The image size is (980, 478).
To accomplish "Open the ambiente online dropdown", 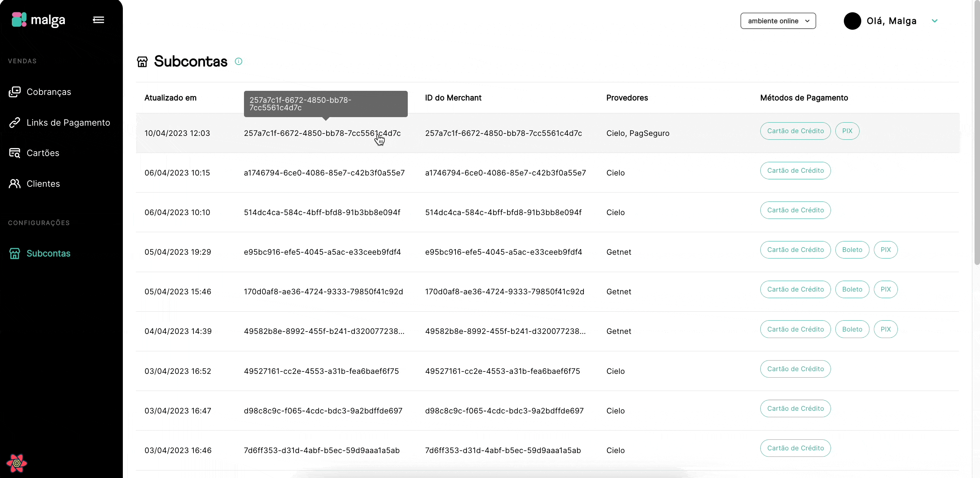I will pos(778,21).
